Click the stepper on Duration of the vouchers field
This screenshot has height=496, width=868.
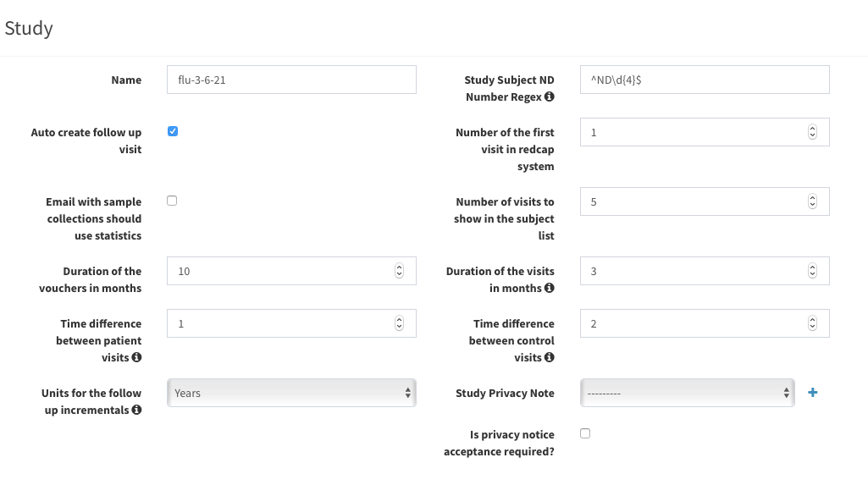(x=399, y=271)
